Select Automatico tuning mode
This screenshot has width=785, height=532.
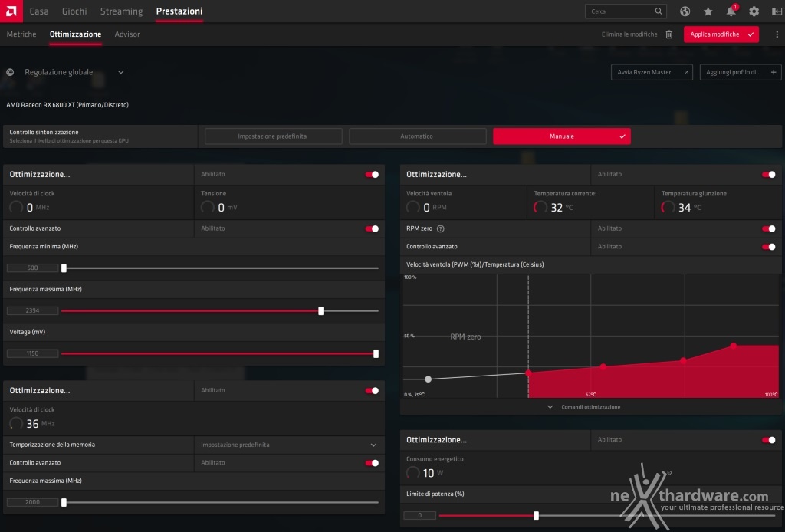[x=417, y=136]
